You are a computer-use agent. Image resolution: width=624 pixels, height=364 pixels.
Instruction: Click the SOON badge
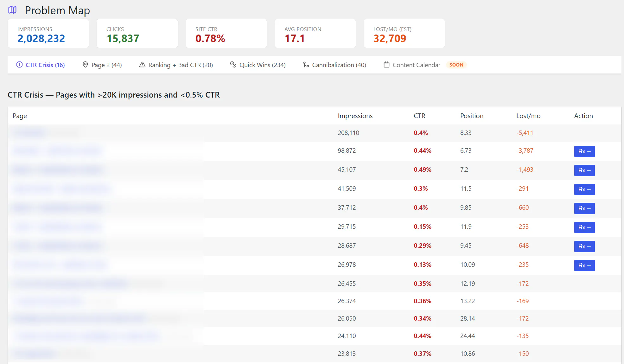click(456, 65)
